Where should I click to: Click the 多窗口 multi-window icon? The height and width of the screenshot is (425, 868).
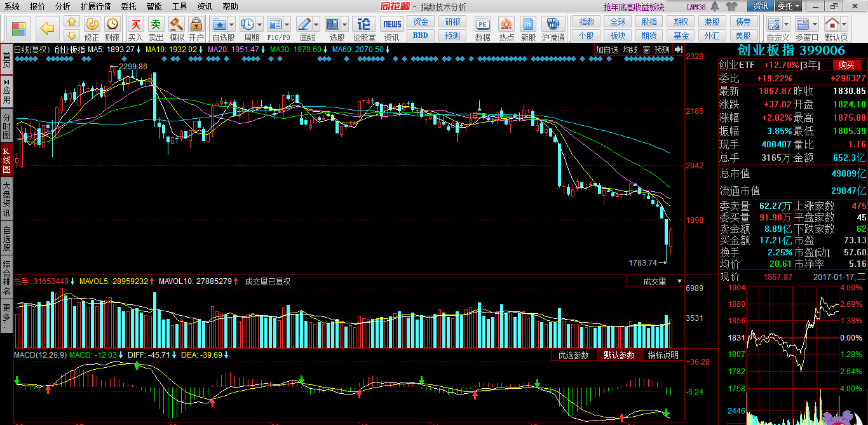[x=803, y=25]
